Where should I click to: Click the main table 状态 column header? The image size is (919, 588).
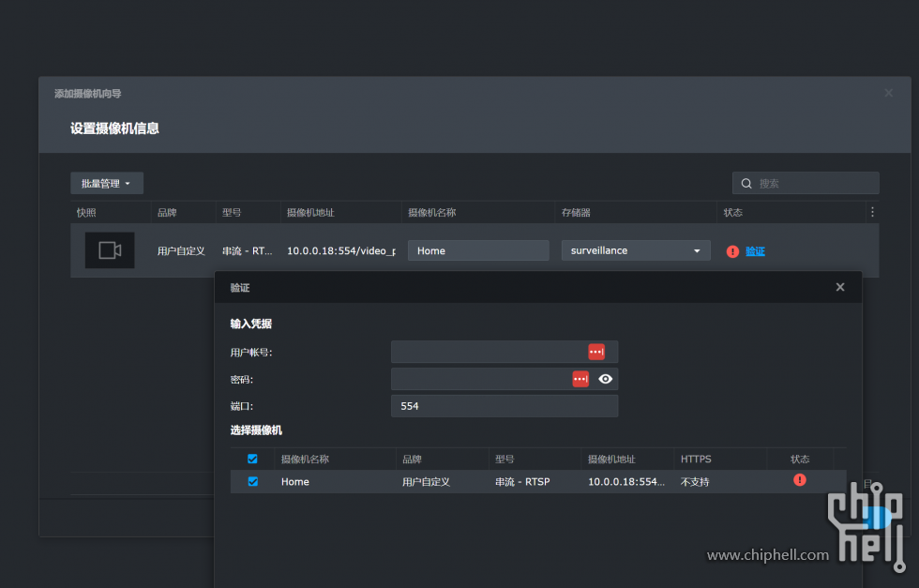point(732,212)
